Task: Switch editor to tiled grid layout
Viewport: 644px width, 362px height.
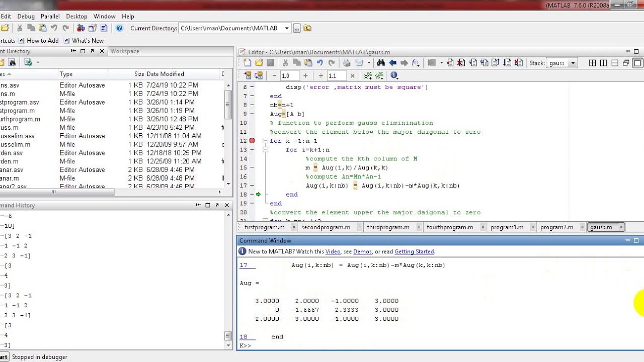Action: click(x=592, y=63)
